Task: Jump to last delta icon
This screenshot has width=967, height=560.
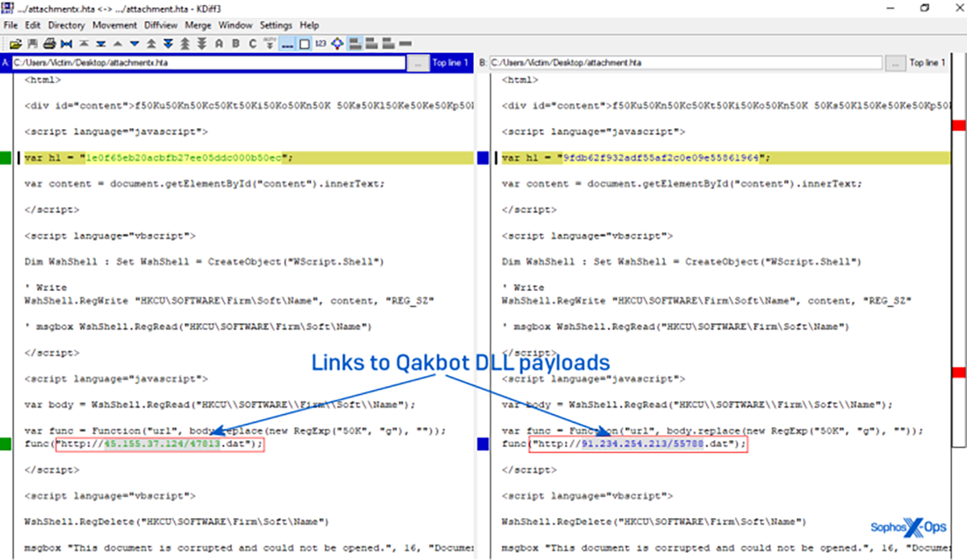Action: [101, 43]
